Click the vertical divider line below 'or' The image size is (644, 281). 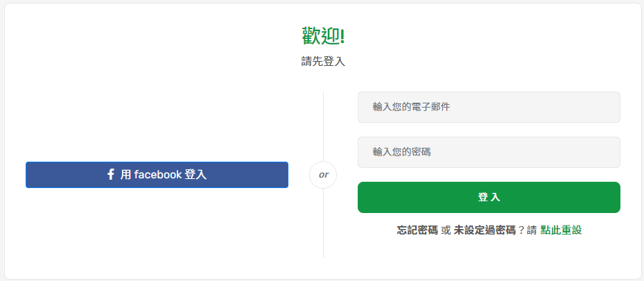point(323,222)
